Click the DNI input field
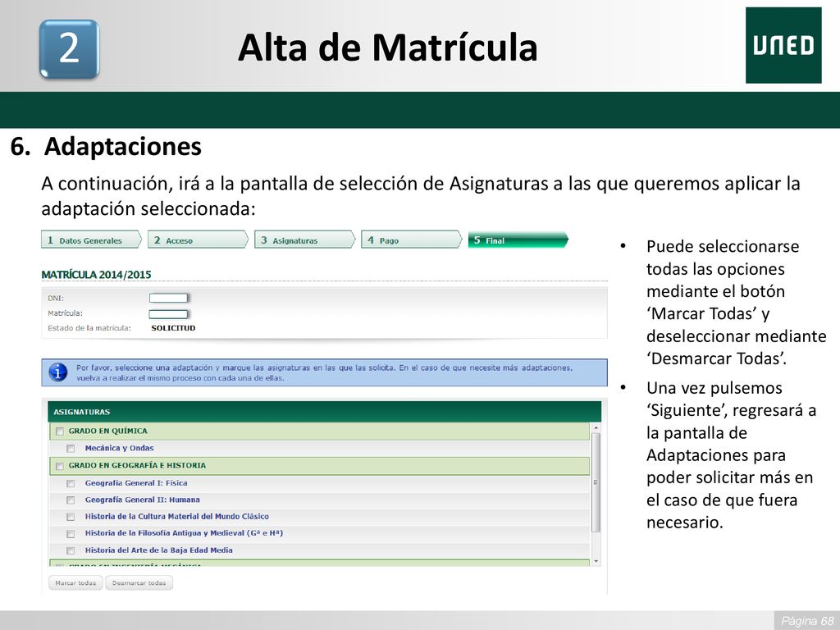 pyautogui.click(x=169, y=298)
